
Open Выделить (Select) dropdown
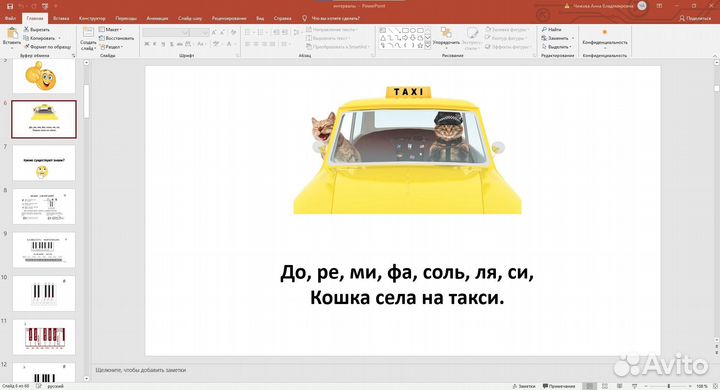point(556,47)
